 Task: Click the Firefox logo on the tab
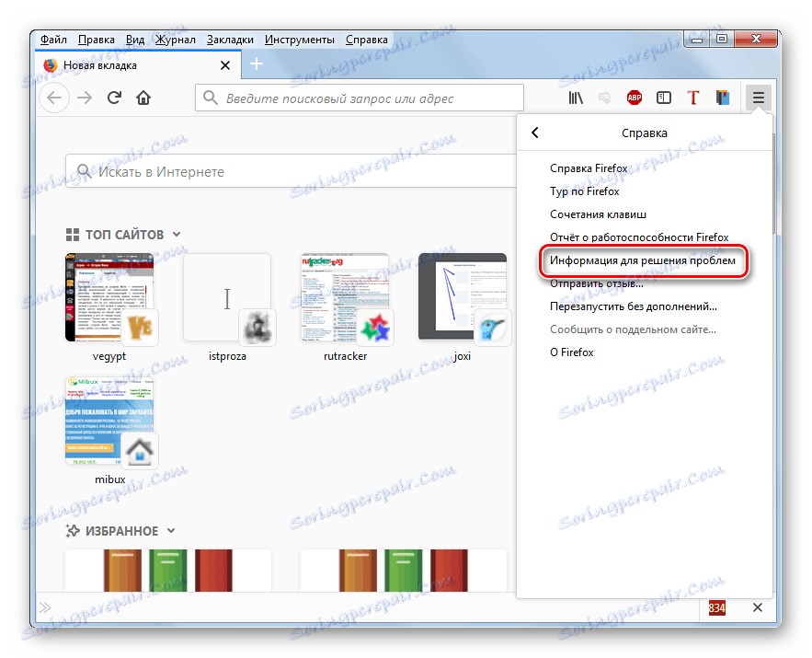click(51, 65)
